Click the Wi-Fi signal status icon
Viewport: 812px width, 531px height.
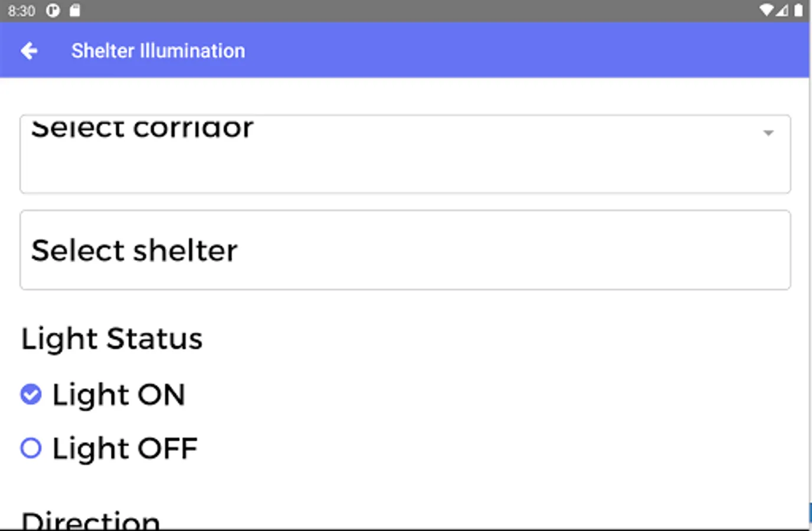[x=766, y=11]
